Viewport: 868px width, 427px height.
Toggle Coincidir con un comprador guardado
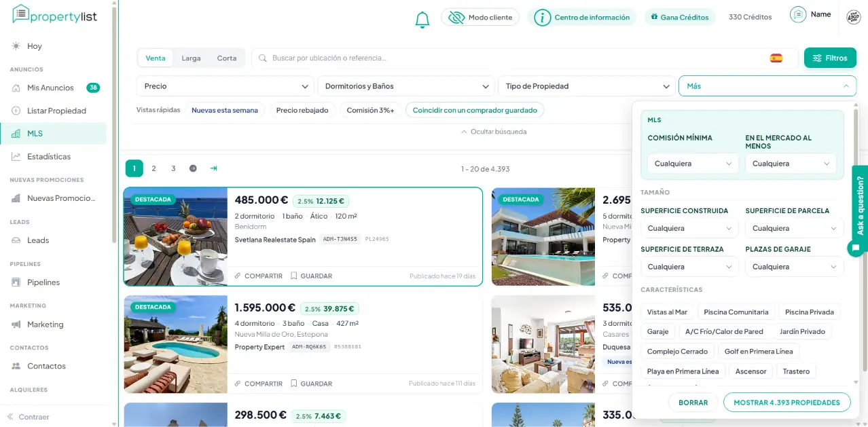pyautogui.click(x=475, y=110)
